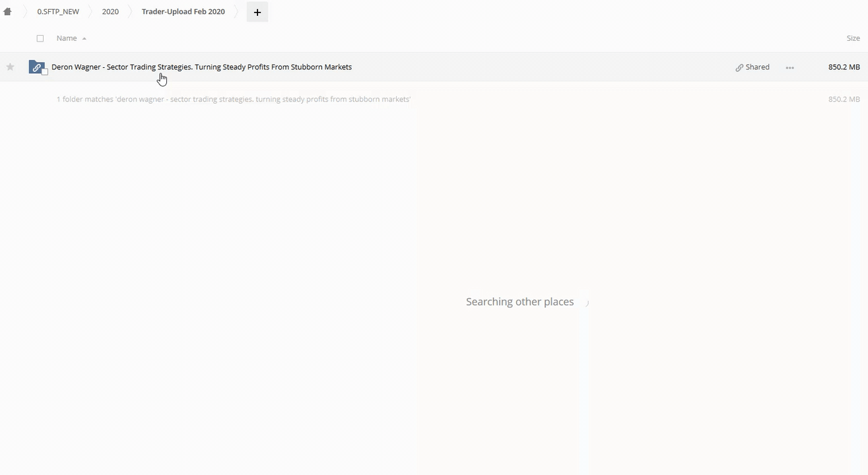Image resolution: width=868 pixels, height=475 pixels.
Task: Open the three-dot more actions menu
Action: (789, 67)
